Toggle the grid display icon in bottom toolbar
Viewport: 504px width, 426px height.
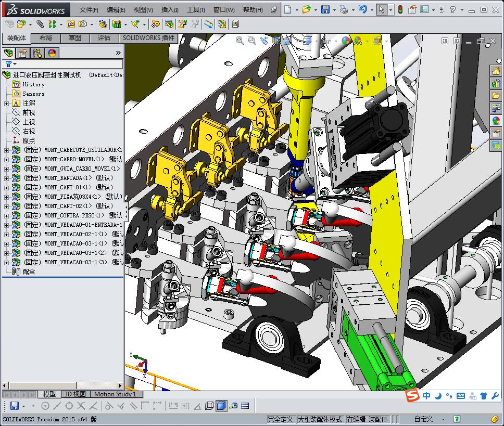[185, 406]
